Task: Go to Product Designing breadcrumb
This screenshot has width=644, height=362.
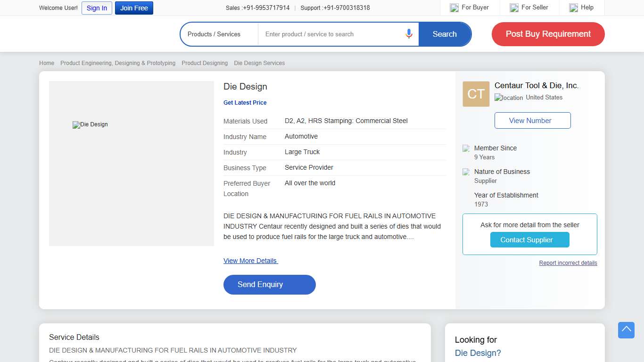Action: (x=205, y=63)
